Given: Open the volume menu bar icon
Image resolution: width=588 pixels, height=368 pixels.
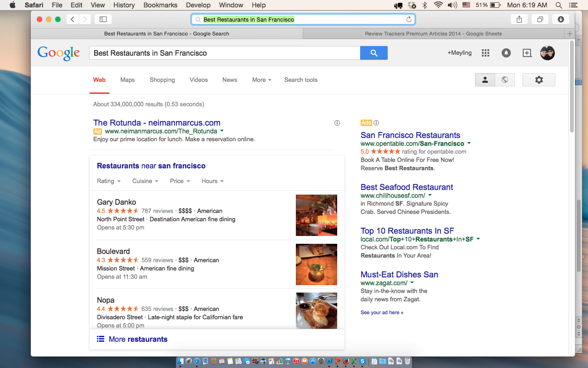Looking at the screenshot, I should coord(452,5).
